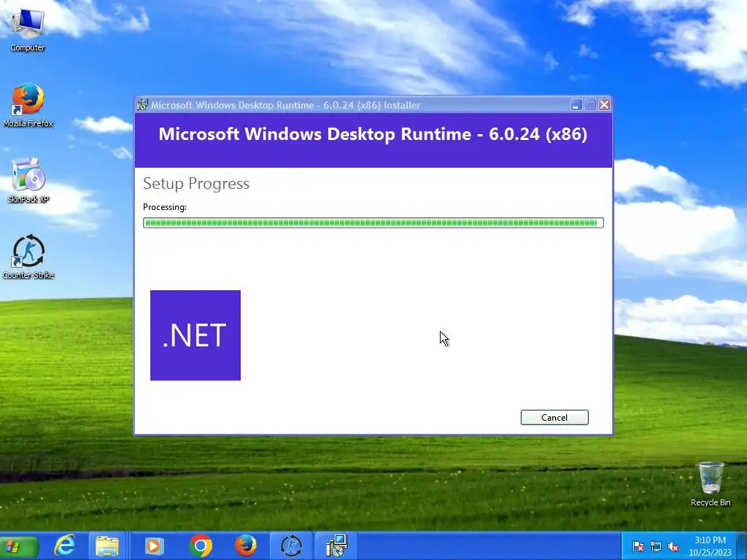Click the Processing: label
747x560 pixels.
[x=165, y=207]
